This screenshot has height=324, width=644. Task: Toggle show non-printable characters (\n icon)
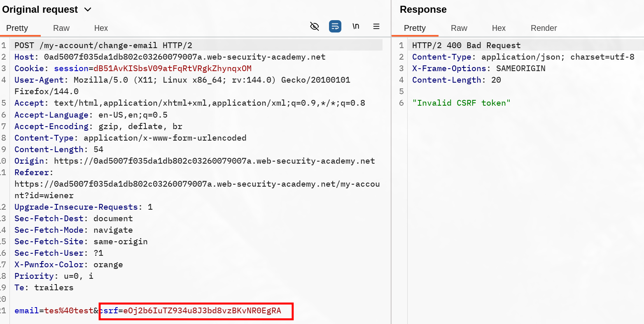tap(356, 26)
